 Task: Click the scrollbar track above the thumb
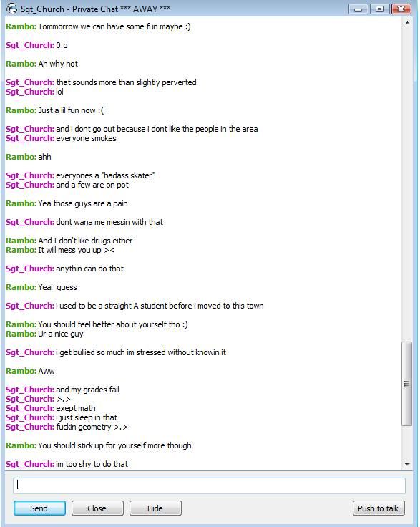(407, 185)
